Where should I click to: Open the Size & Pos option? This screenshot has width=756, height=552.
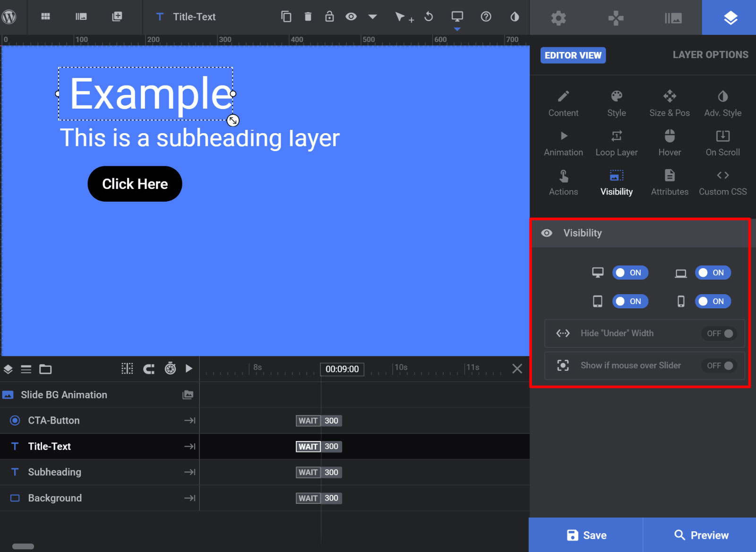pyautogui.click(x=670, y=103)
